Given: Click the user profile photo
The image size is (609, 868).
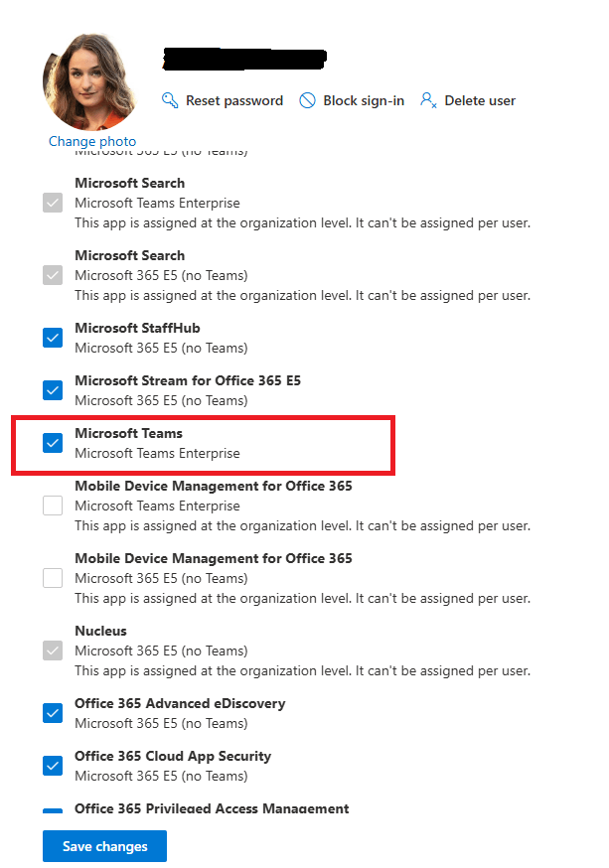Looking at the screenshot, I should click(x=90, y=81).
